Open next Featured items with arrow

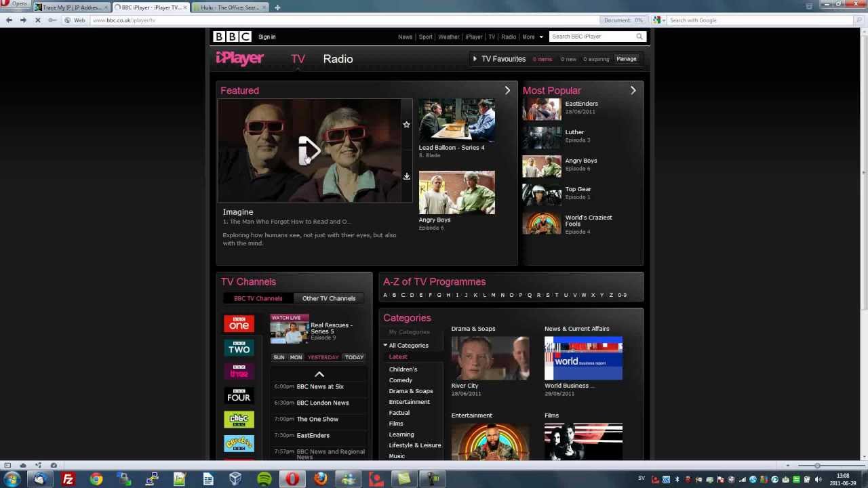(507, 90)
